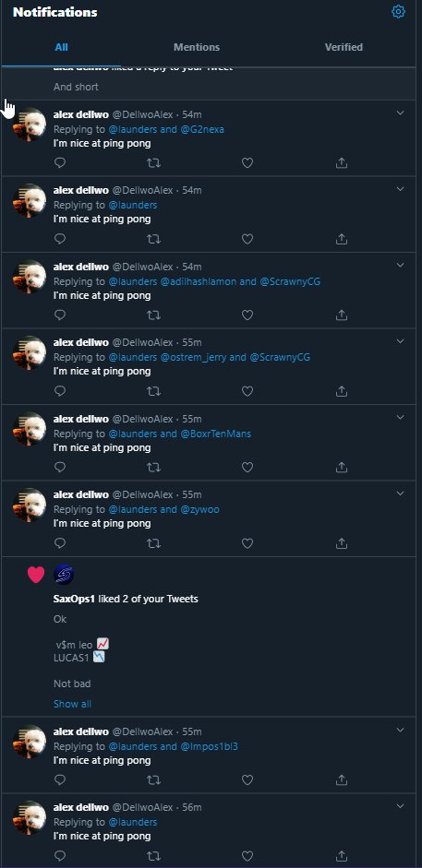
Task: Expand options chevron on @G2nexa reply
Action: (401, 113)
